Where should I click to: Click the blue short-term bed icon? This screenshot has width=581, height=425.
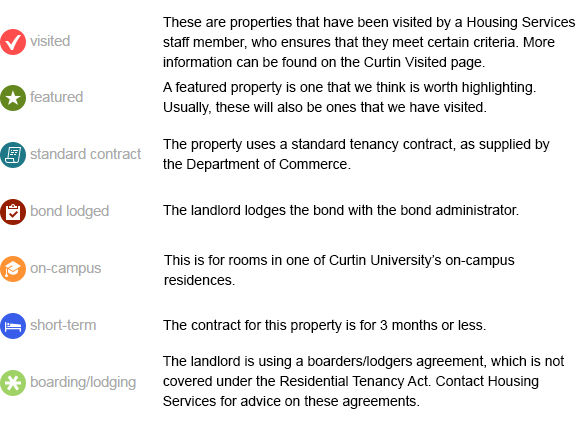(x=13, y=326)
